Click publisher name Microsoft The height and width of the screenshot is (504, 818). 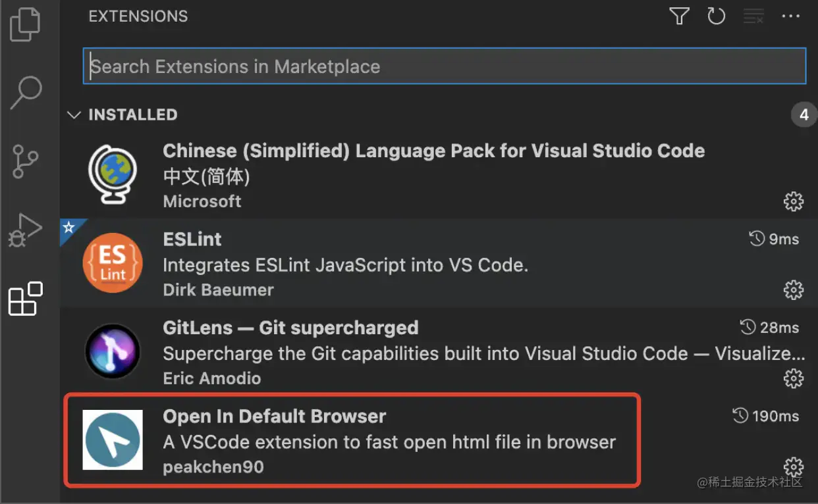click(202, 201)
